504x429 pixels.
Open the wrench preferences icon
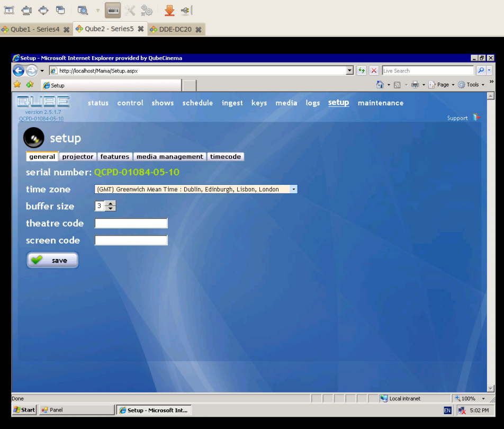click(x=130, y=10)
